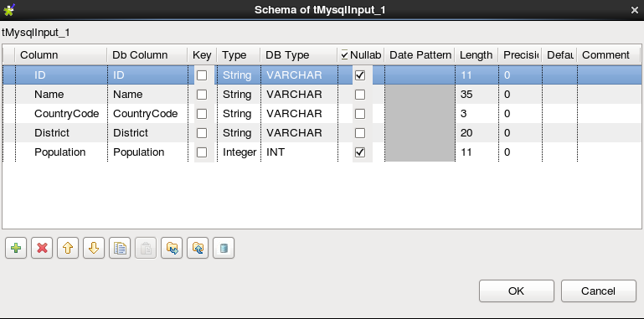Click the Key column header

tap(202, 55)
